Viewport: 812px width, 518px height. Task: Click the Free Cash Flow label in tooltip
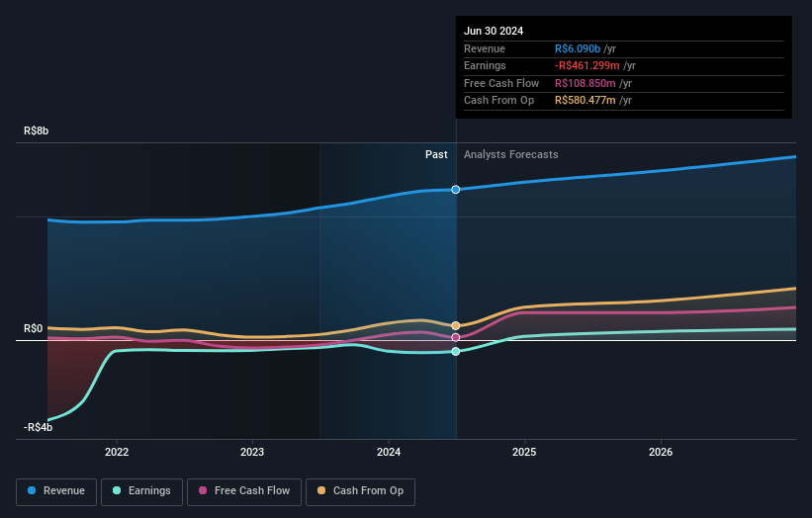[x=501, y=83]
